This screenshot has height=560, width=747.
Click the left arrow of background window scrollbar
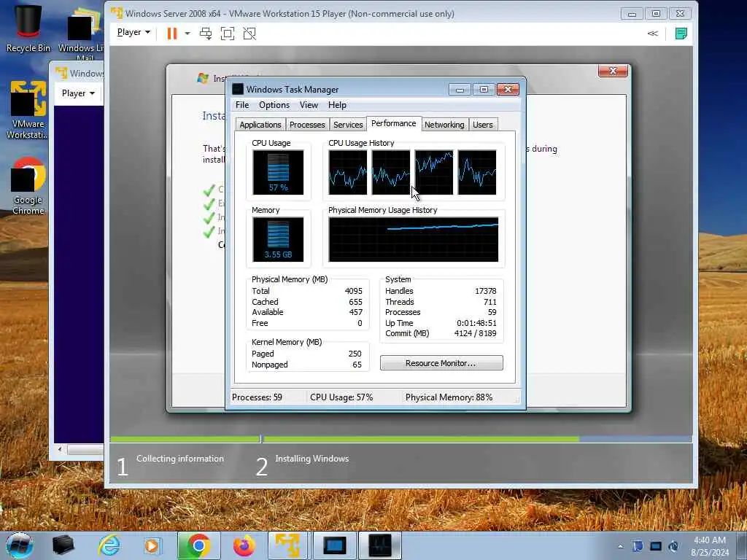pyautogui.click(x=60, y=449)
